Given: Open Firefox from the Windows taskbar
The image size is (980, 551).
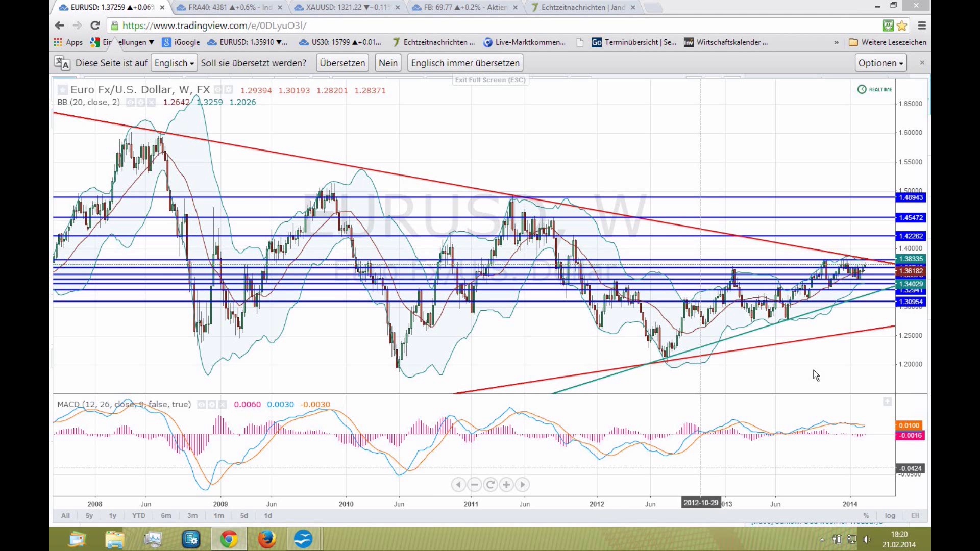Looking at the screenshot, I should pyautogui.click(x=266, y=539).
